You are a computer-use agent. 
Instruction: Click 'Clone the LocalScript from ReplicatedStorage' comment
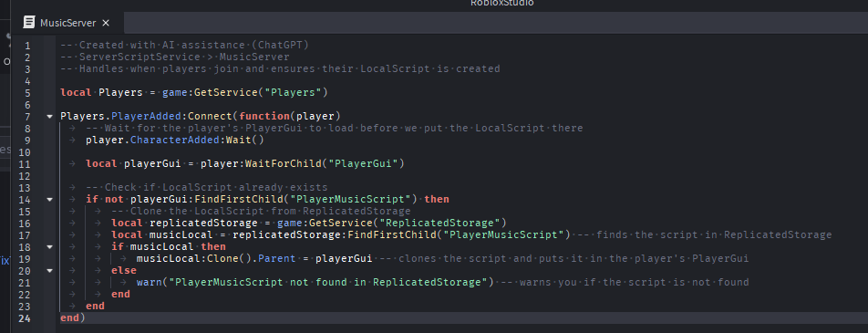262,211
